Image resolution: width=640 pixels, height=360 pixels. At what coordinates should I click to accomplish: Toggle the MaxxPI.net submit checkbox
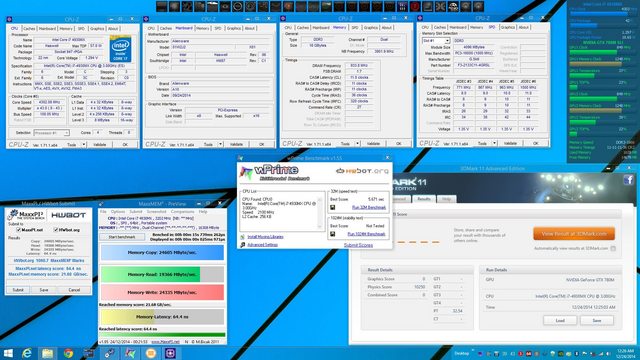click(x=18, y=230)
